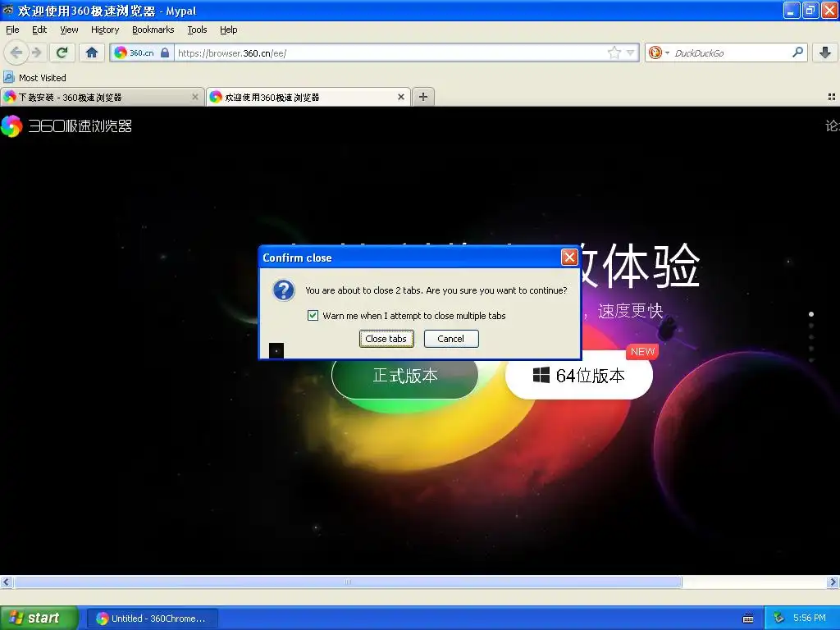The image size is (840, 630).
Task: Click the on-screen keyboard tray icon
Action: 748,619
